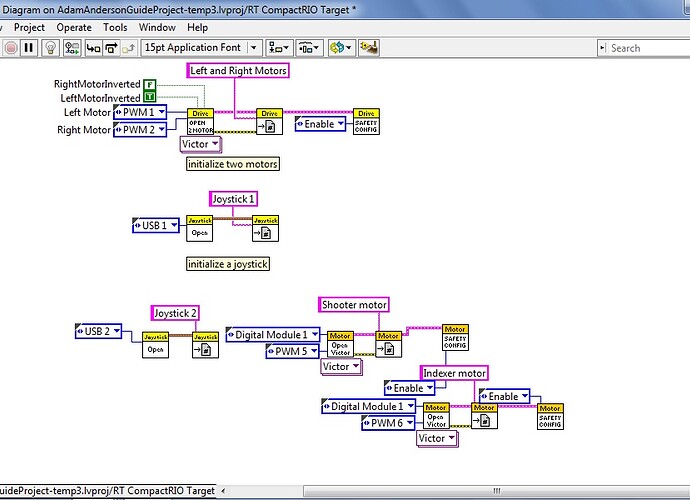Select the Drive Open 2 Motor VI
Screen dimensions: 690x500
200,121
